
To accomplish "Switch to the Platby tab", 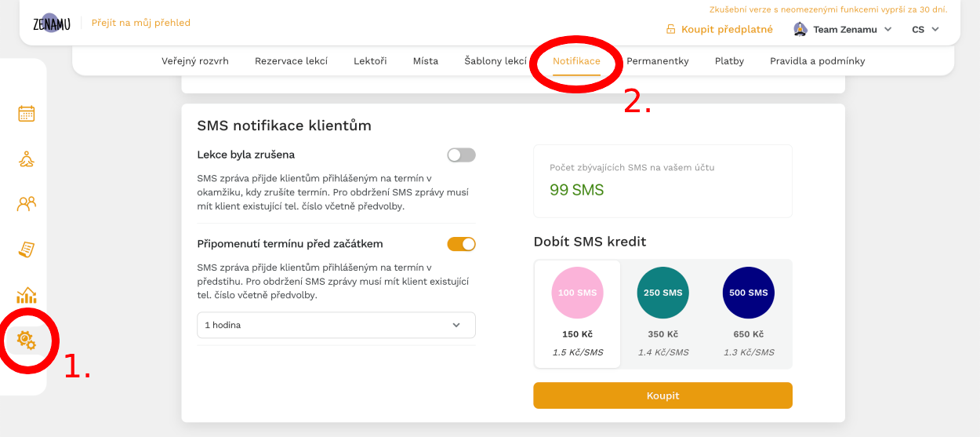I will [x=729, y=60].
